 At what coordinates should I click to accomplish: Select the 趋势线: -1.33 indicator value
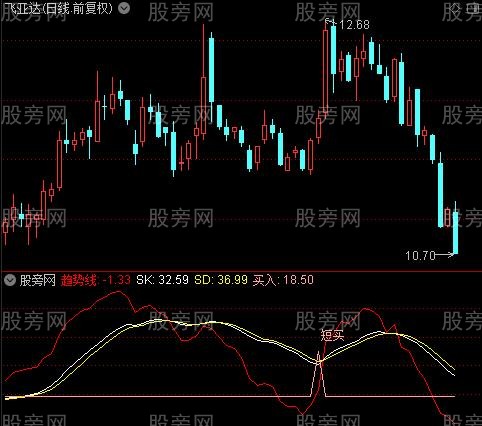click(95, 280)
